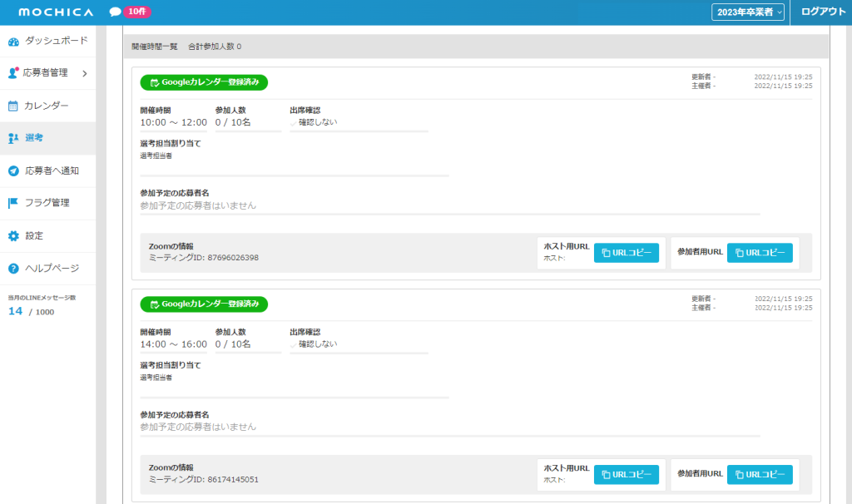Expand the 応募者管理 submenu arrow
The image size is (852, 504).
(84, 73)
